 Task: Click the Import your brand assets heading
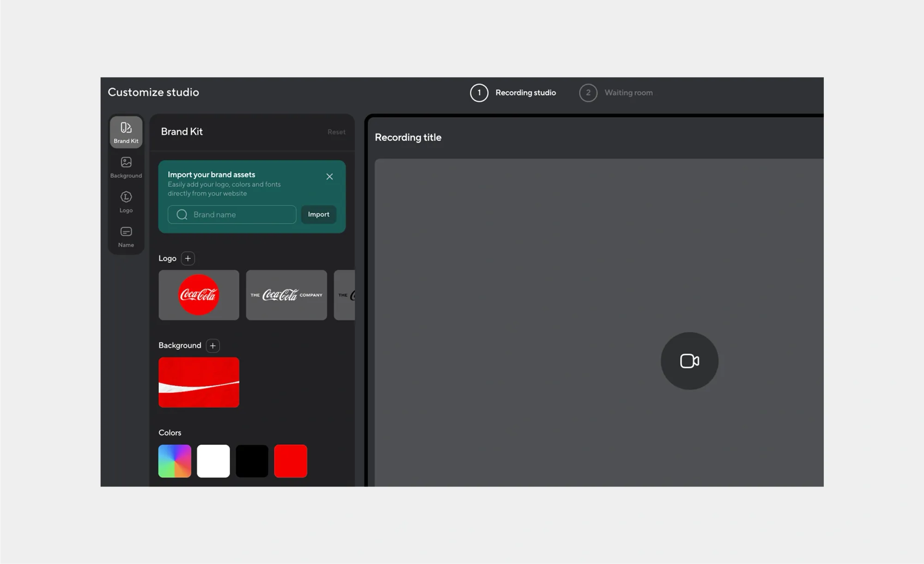point(211,175)
